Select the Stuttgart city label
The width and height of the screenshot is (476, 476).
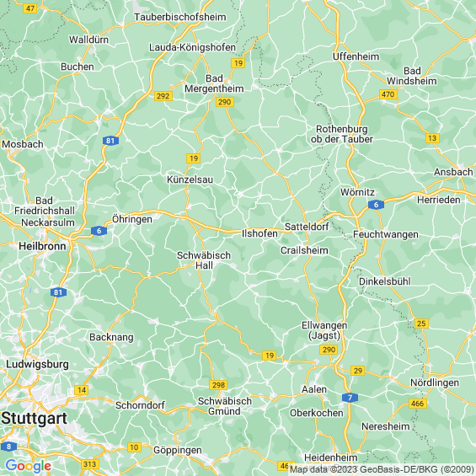coord(34,419)
